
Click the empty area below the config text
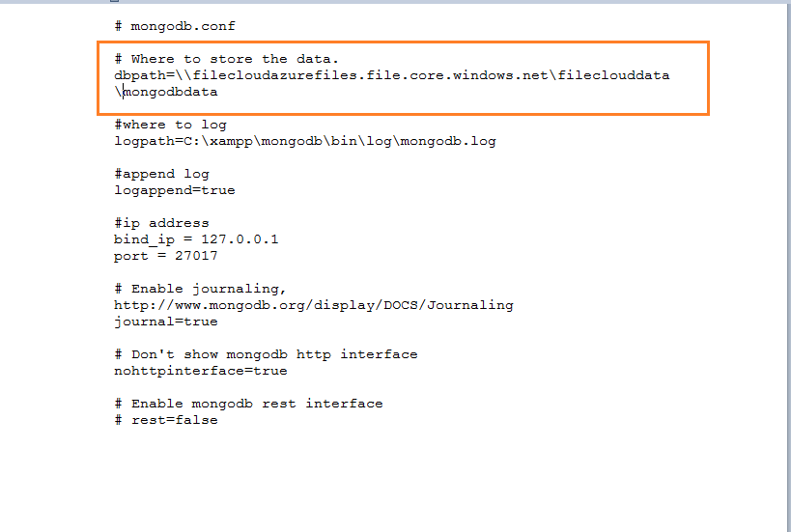393,479
